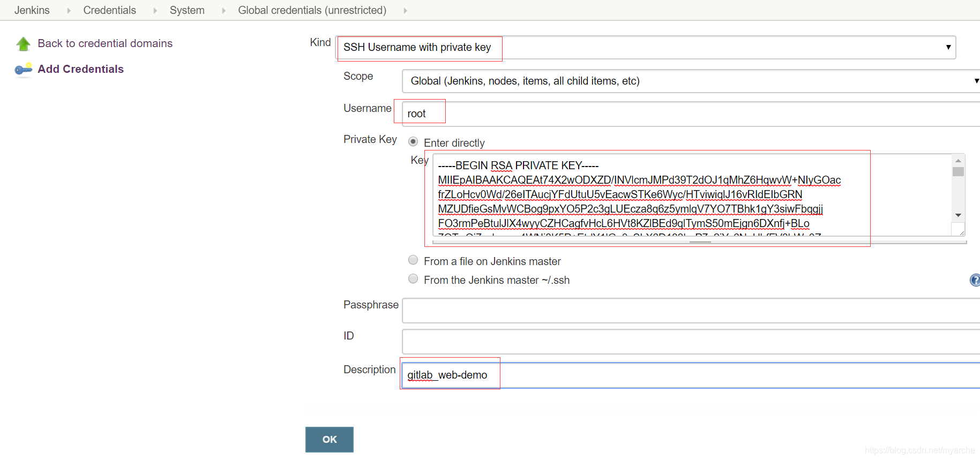Select the Enter directly radio button
980x460 pixels.
pyautogui.click(x=413, y=142)
